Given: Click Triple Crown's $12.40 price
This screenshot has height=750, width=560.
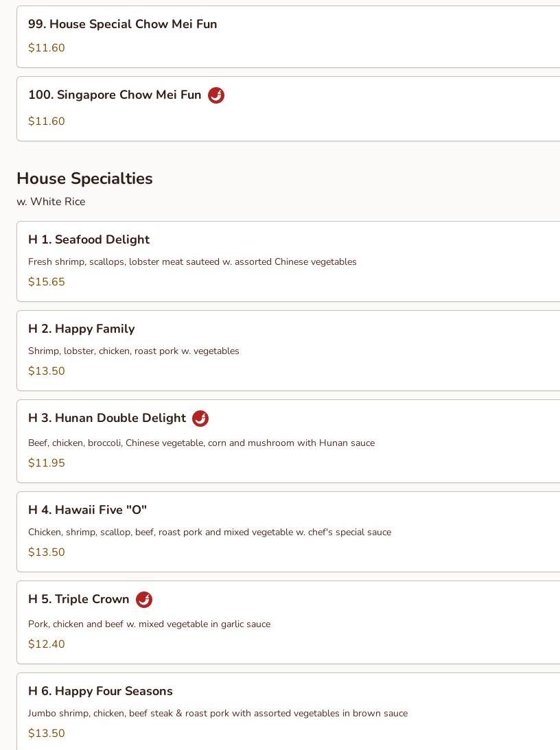Looking at the screenshot, I should point(47,644).
